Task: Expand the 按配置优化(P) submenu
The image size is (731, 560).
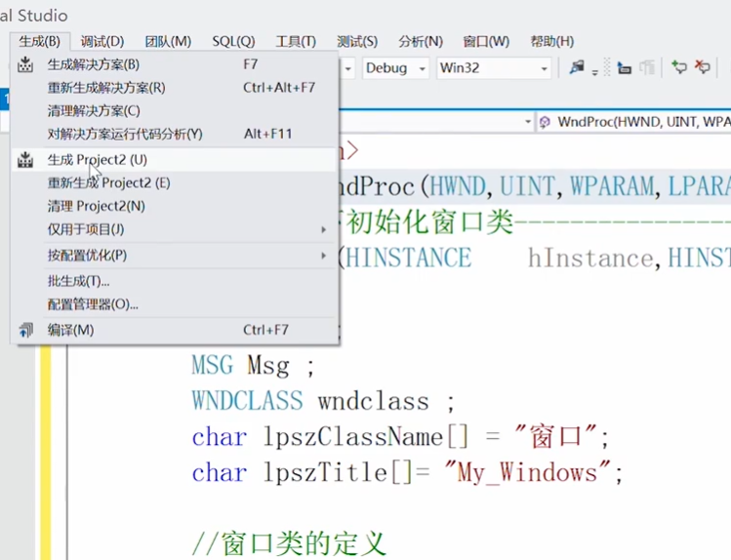Action: [175, 256]
